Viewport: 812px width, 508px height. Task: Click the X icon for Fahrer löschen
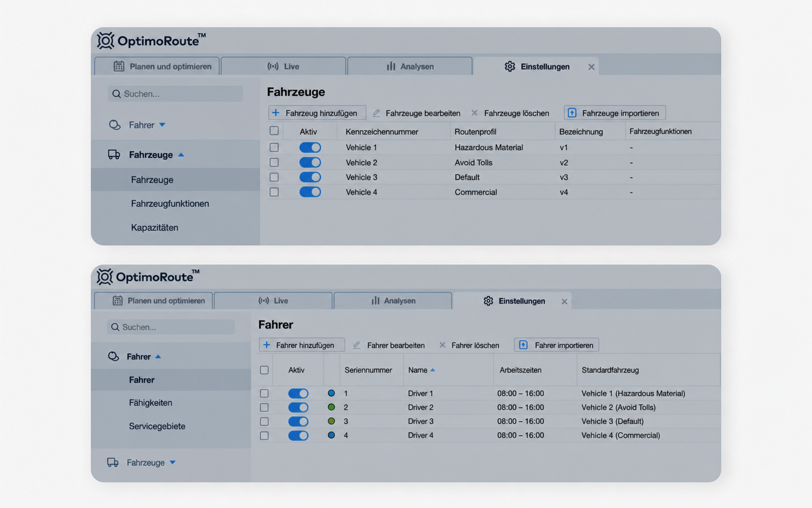[442, 345]
